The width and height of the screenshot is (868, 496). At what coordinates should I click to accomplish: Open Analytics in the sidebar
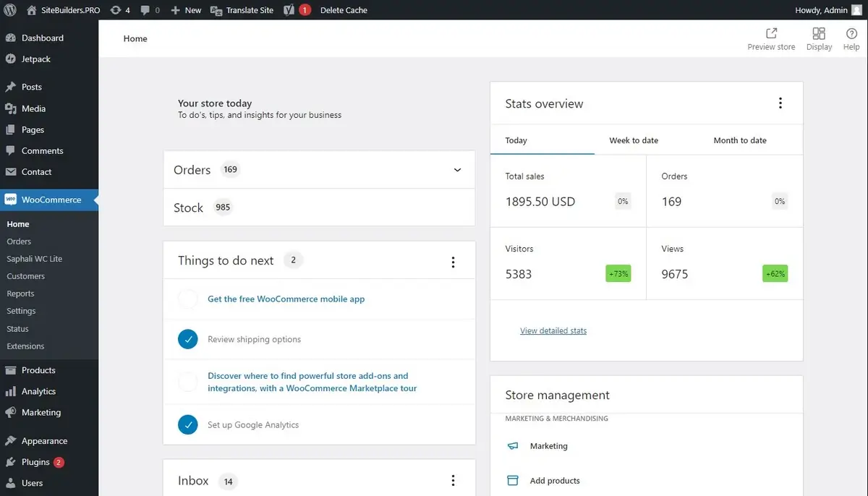pos(49,391)
